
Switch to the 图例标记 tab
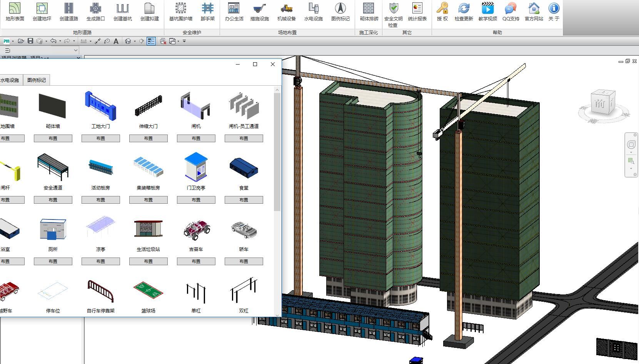pyautogui.click(x=37, y=80)
